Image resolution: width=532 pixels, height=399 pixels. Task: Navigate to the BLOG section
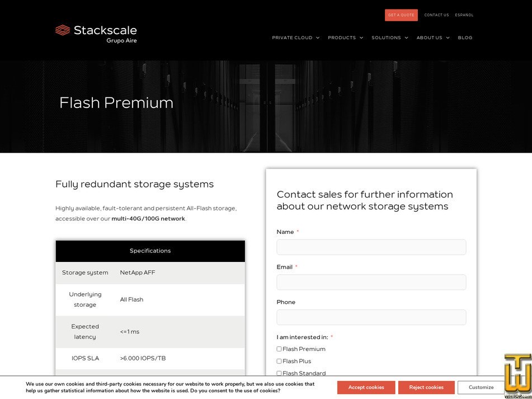point(465,37)
